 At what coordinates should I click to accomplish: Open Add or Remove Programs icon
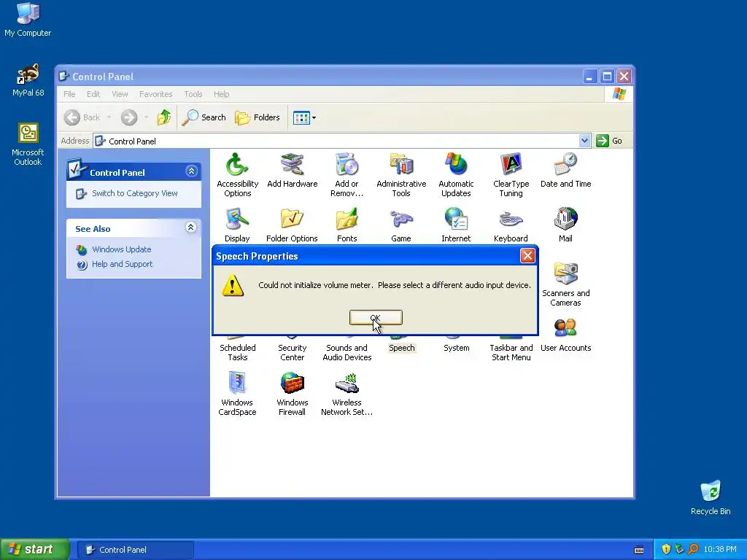click(347, 165)
